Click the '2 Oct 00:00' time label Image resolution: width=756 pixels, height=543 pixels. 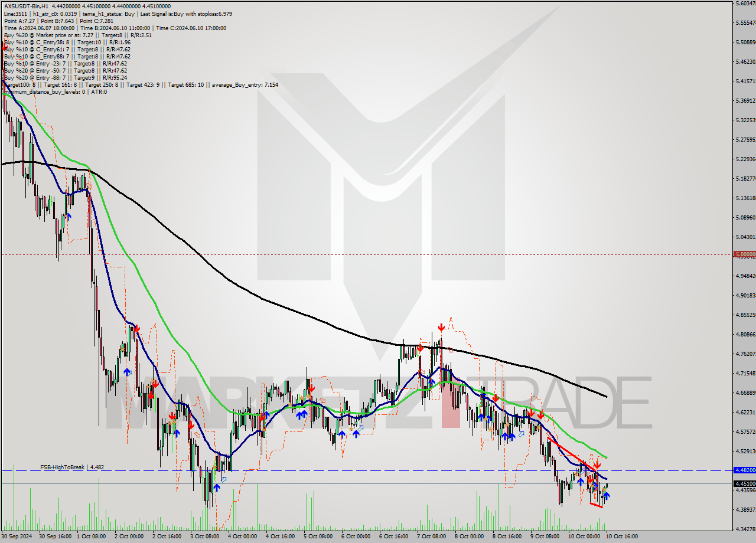[129, 537]
